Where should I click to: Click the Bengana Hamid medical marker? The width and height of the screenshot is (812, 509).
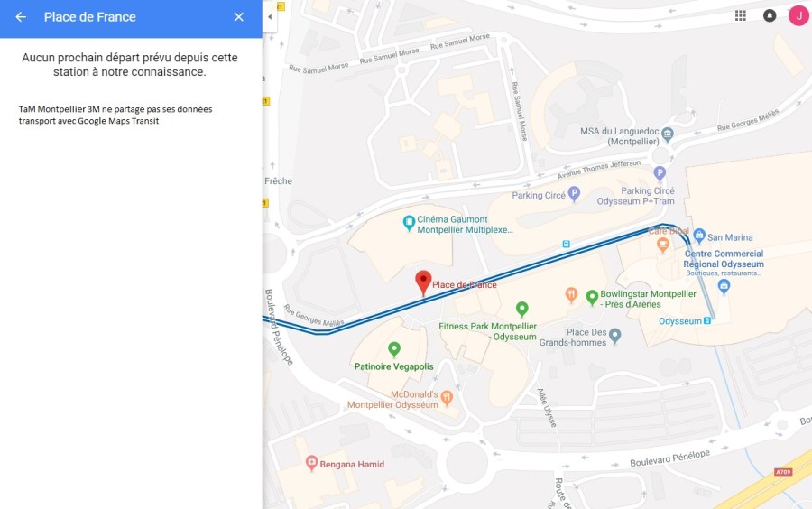click(x=311, y=463)
